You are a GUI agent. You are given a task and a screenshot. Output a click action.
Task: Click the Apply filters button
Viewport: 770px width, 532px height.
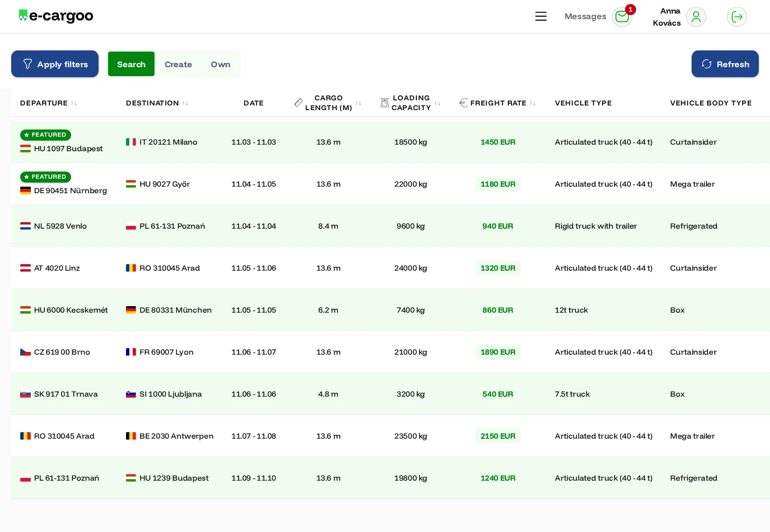[x=55, y=64]
